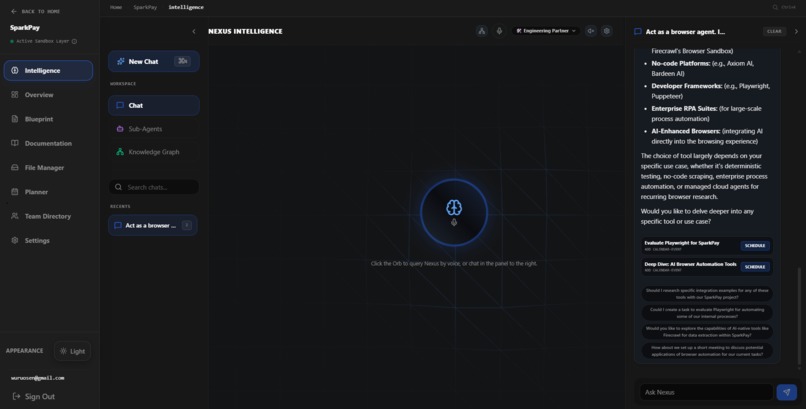
Task: Click the Knowledge Graph tree icon
Action: [120, 152]
